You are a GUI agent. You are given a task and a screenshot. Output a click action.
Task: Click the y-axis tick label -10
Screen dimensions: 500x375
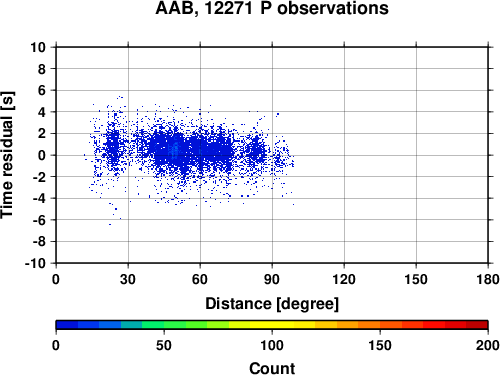(x=35, y=263)
